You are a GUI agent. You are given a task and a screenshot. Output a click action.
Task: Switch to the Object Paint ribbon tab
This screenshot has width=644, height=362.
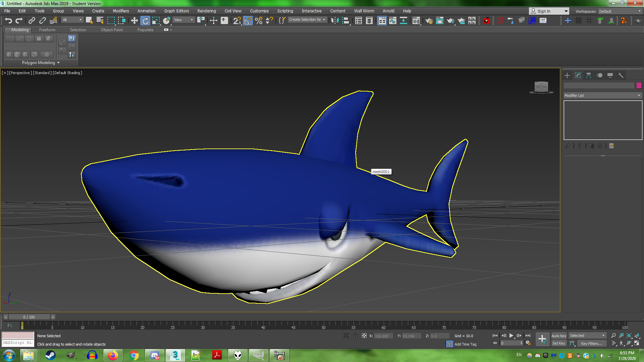112,30
